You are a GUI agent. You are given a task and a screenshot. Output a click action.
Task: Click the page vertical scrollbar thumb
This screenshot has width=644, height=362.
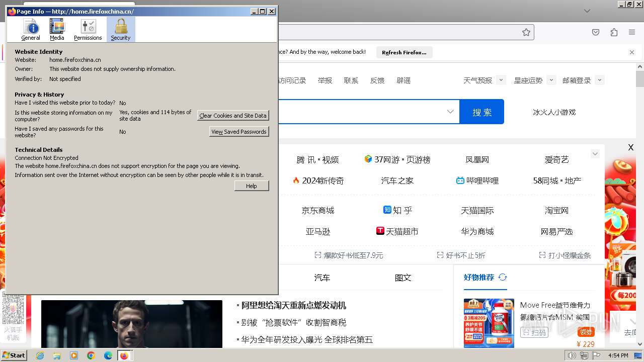pyautogui.click(x=639, y=79)
